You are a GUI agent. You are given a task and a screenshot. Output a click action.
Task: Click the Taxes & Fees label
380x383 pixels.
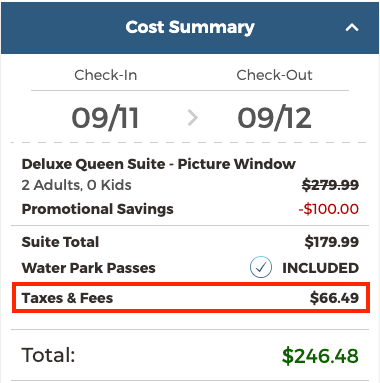point(67,298)
